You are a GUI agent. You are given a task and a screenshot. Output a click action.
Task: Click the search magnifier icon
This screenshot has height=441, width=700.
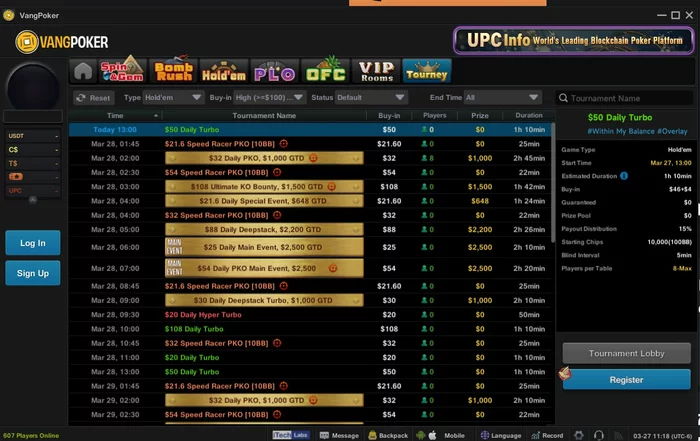tap(563, 98)
